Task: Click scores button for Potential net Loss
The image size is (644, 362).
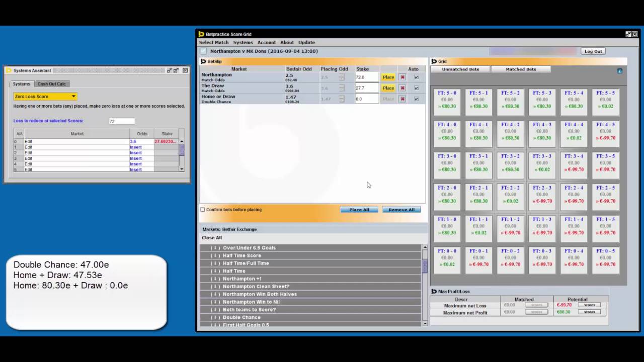Action: (590, 305)
